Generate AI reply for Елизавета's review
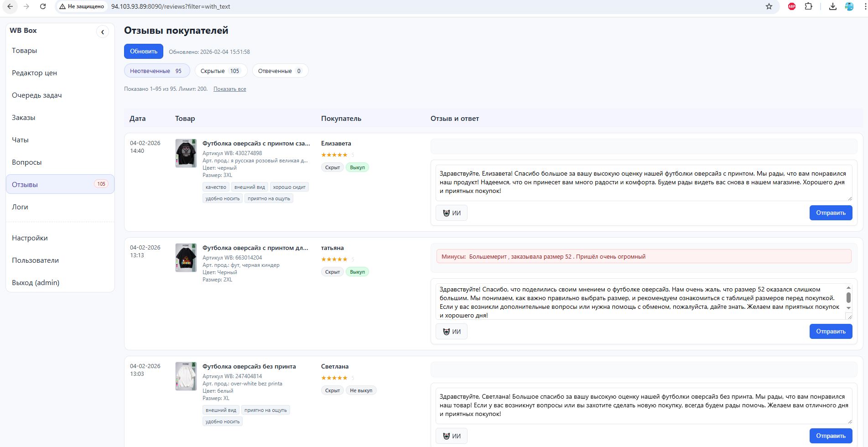This screenshot has width=868, height=447. pyautogui.click(x=451, y=213)
